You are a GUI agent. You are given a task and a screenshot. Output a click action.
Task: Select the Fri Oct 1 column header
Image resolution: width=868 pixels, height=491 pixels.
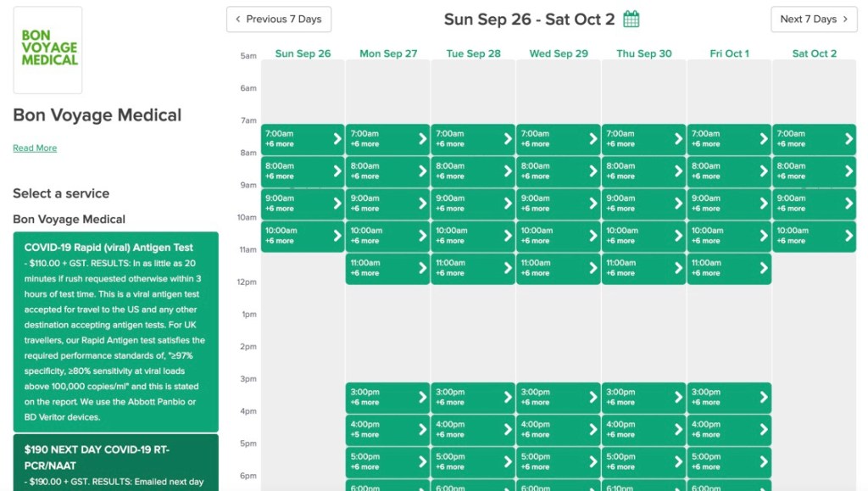pyautogui.click(x=729, y=53)
